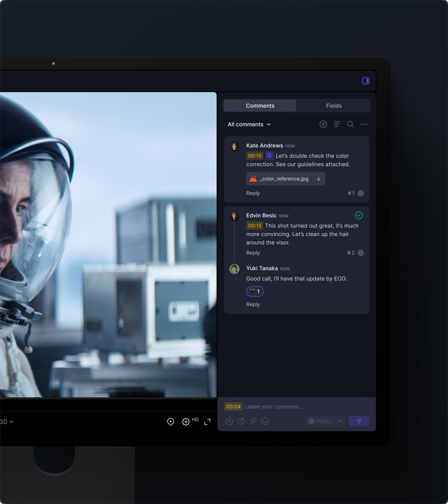This screenshot has height=504, width=448.
Task: Reply to Yuki Tanaka's comment
Action: click(x=253, y=304)
